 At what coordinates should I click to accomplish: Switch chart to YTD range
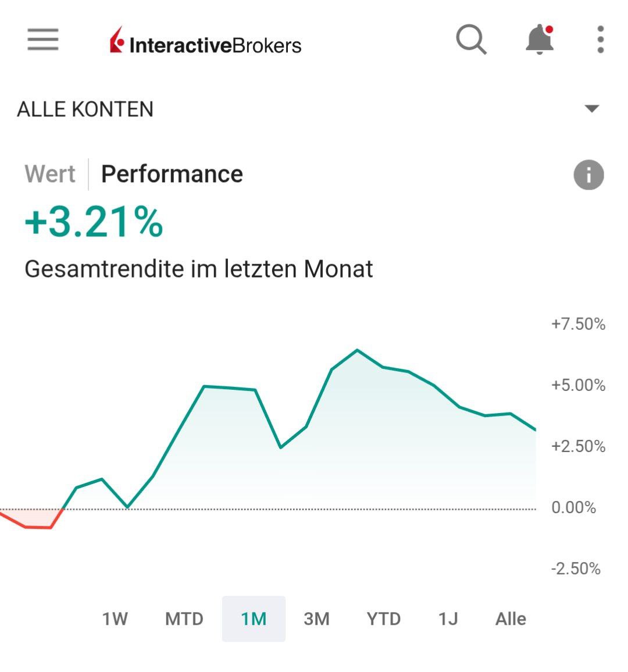coord(384,618)
